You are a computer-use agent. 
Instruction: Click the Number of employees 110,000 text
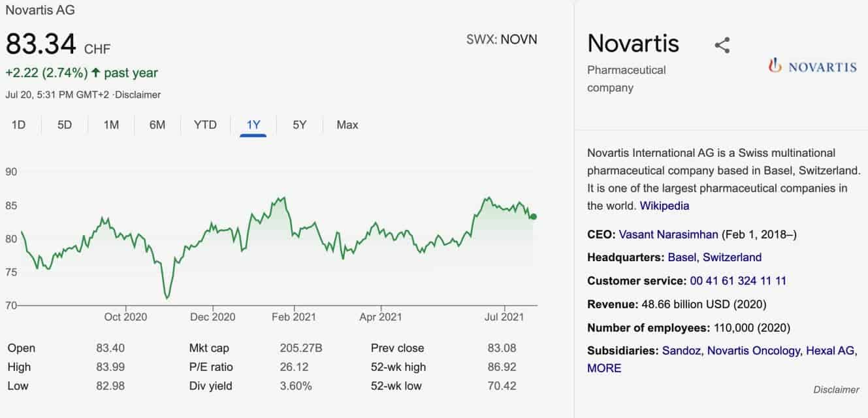688,328
